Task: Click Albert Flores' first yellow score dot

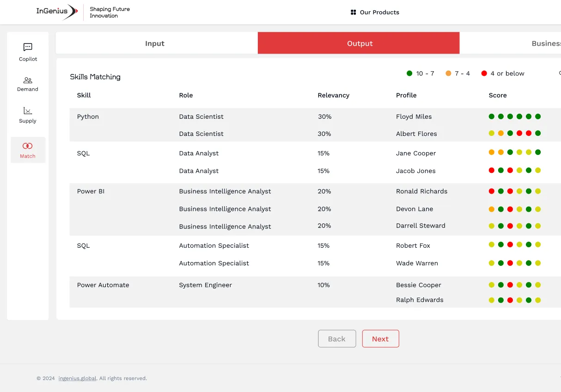Action: point(492,133)
